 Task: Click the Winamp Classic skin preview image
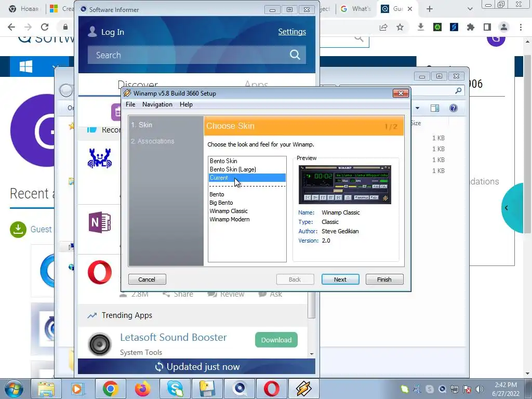point(345,184)
